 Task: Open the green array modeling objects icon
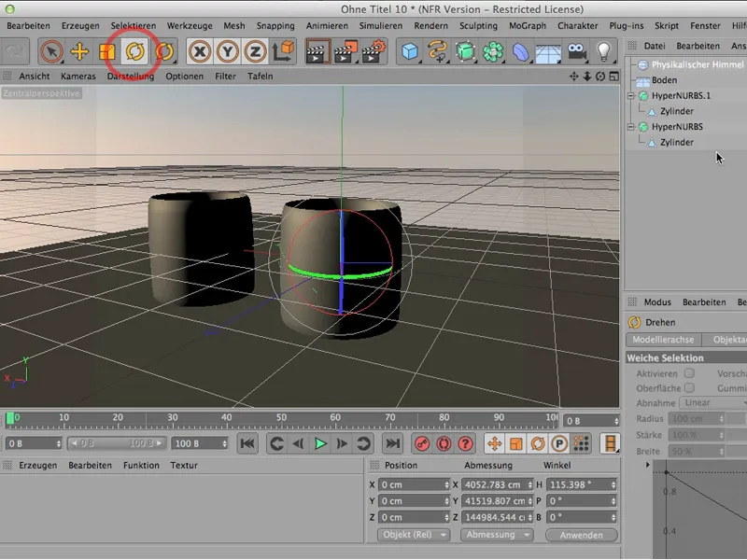coord(493,51)
